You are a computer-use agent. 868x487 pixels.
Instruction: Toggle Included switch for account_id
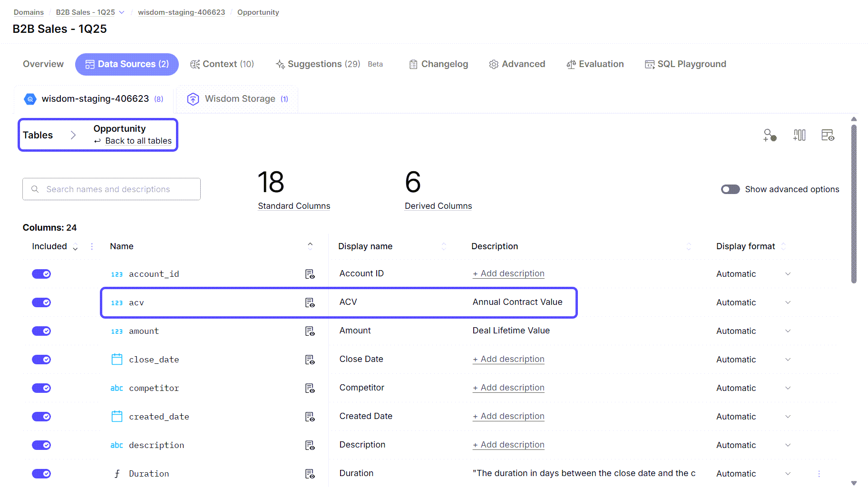tap(41, 274)
